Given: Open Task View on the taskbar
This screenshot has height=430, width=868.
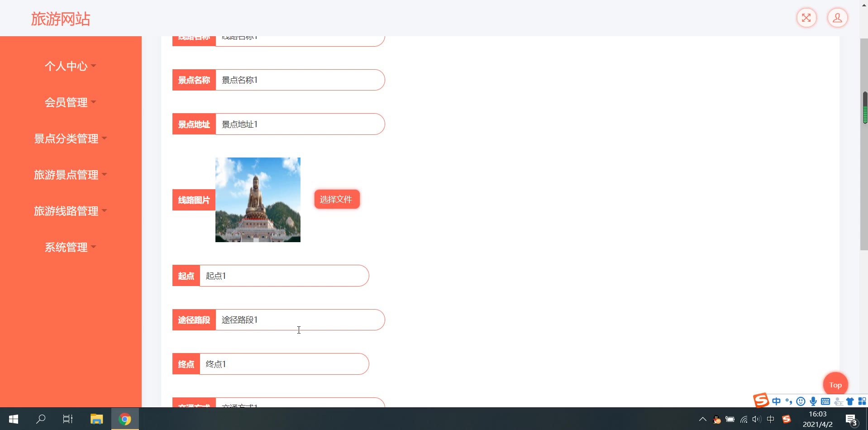Looking at the screenshot, I should pos(68,419).
